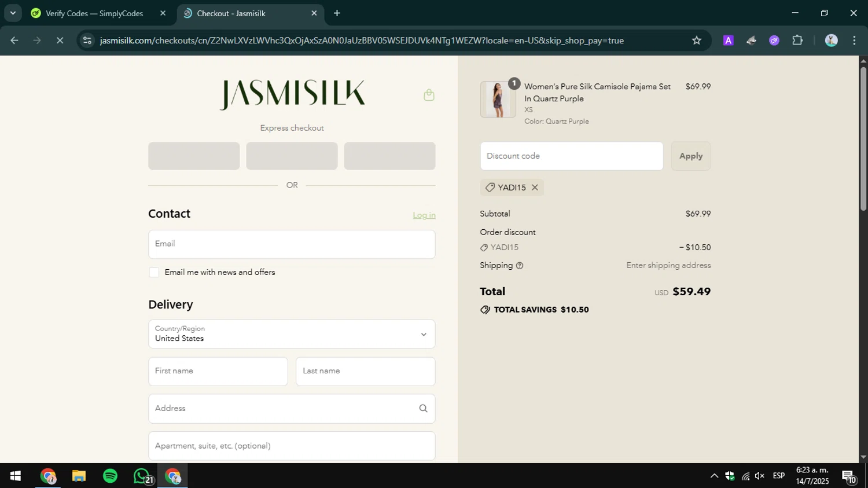The width and height of the screenshot is (868, 488).
Task: Check Email me with news and offers
Action: (154, 273)
